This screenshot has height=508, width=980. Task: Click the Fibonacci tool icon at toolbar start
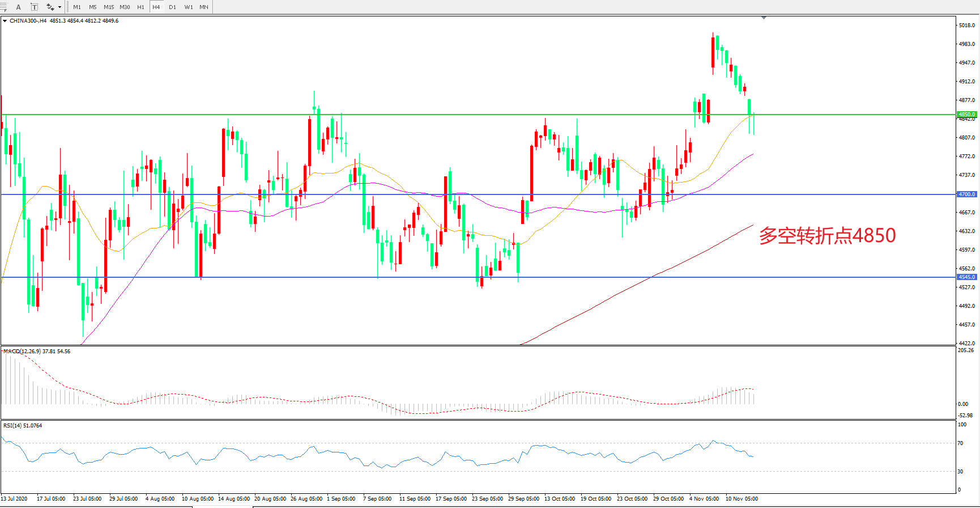click(x=3, y=7)
